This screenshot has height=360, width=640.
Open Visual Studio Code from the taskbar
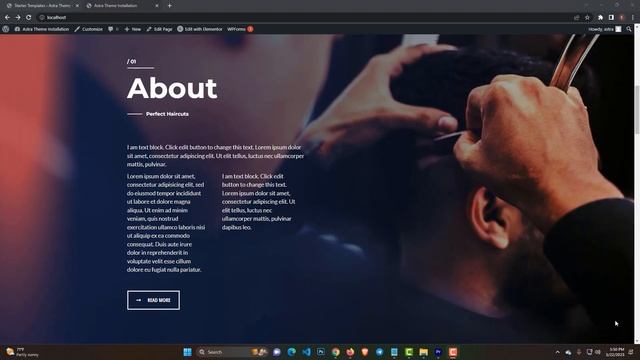point(306,352)
